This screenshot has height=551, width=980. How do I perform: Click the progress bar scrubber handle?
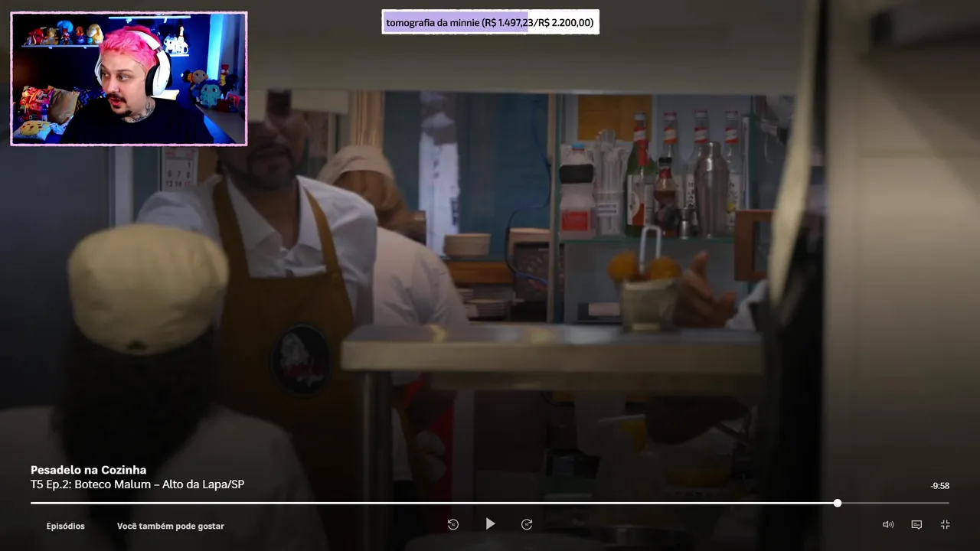click(838, 503)
